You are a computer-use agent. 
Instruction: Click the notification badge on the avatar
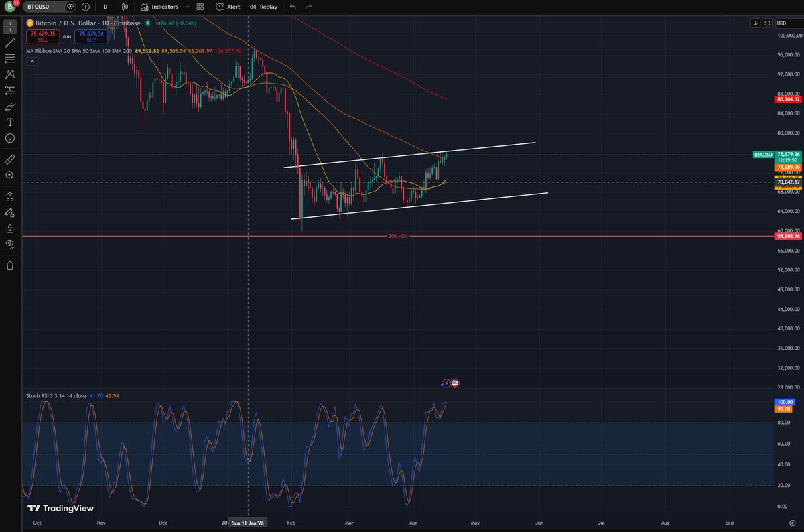[x=15, y=3]
